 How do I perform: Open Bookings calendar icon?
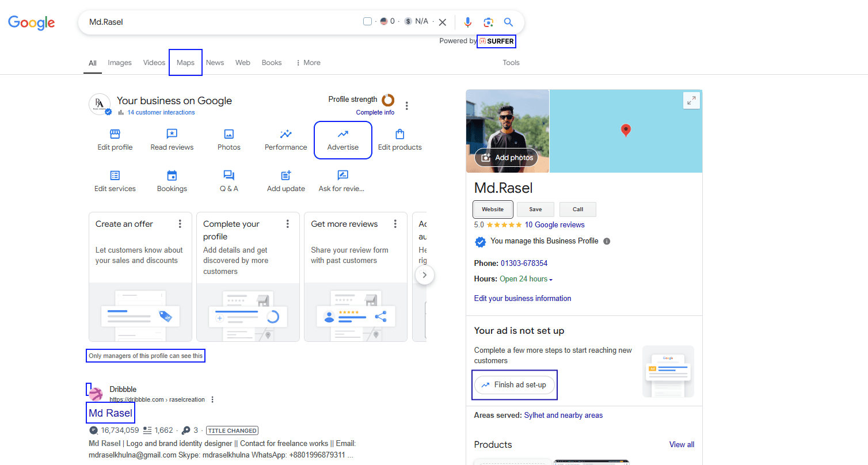(x=172, y=176)
